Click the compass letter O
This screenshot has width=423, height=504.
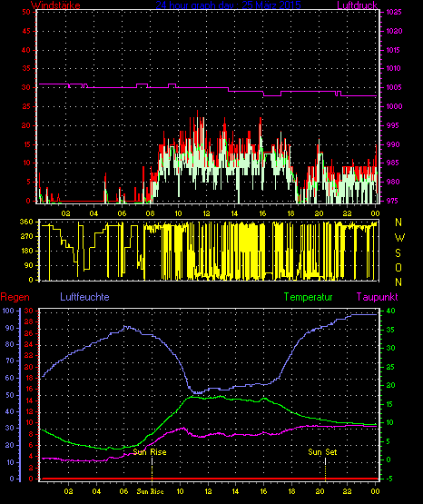pos(398,267)
